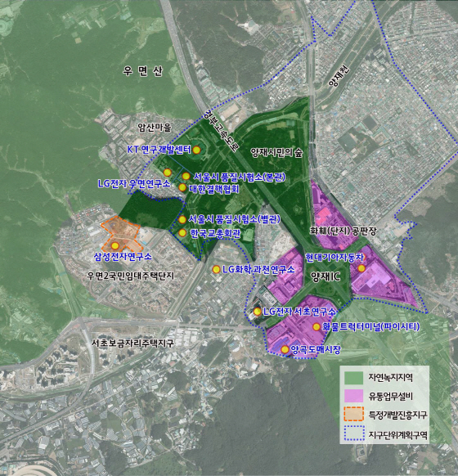Click the LG전자 우면연구소 marker dot
The width and height of the screenshot is (458, 476).
(x=168, y=173)
